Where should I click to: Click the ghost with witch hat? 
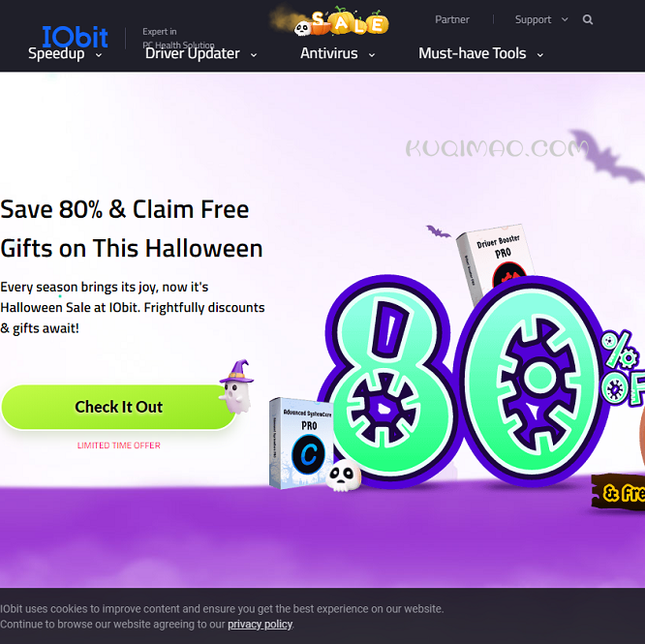click(x=236, y=387)
